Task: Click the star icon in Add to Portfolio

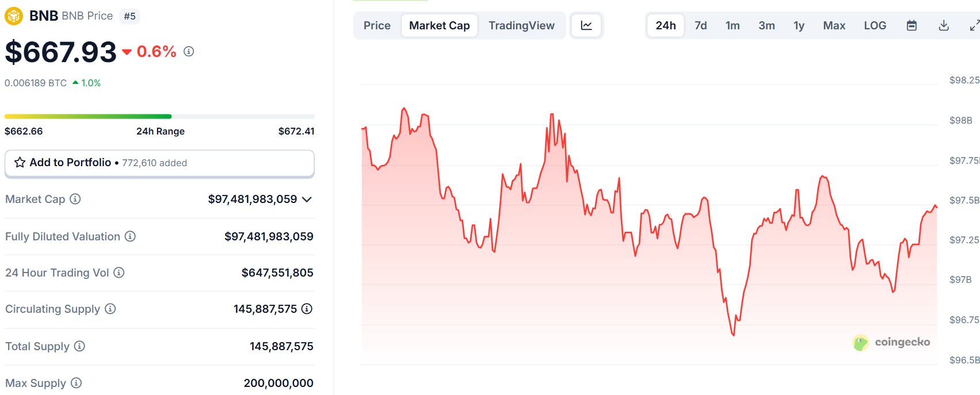Action: (20, 163)
